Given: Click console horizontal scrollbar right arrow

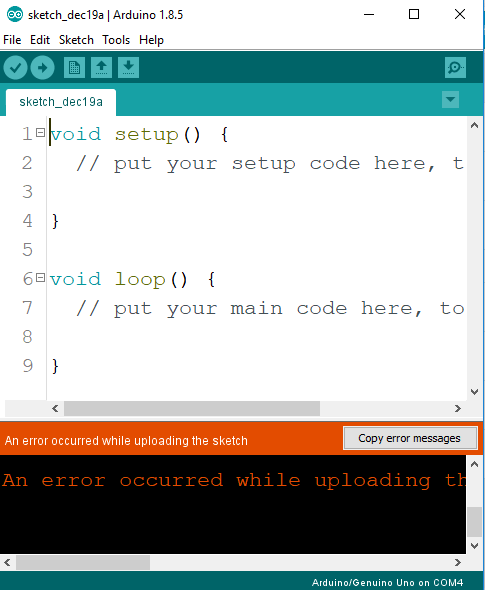Looking at the screenshot, I should 458,563.
